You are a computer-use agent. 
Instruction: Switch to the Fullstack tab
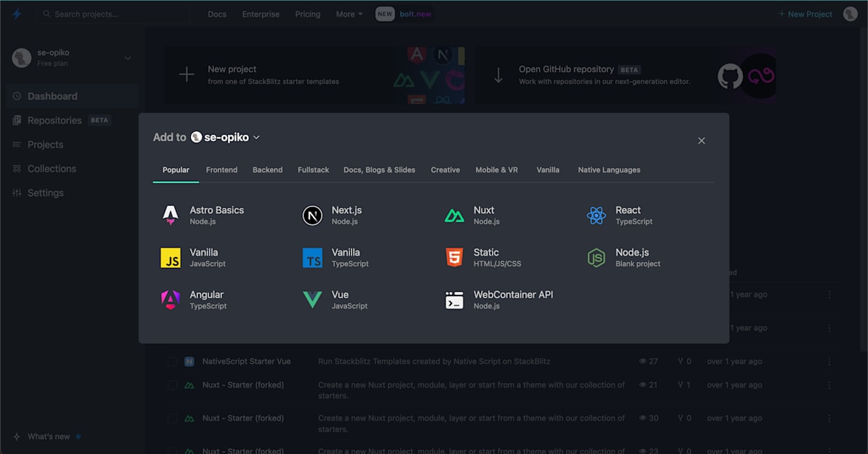tap(313, 169)
